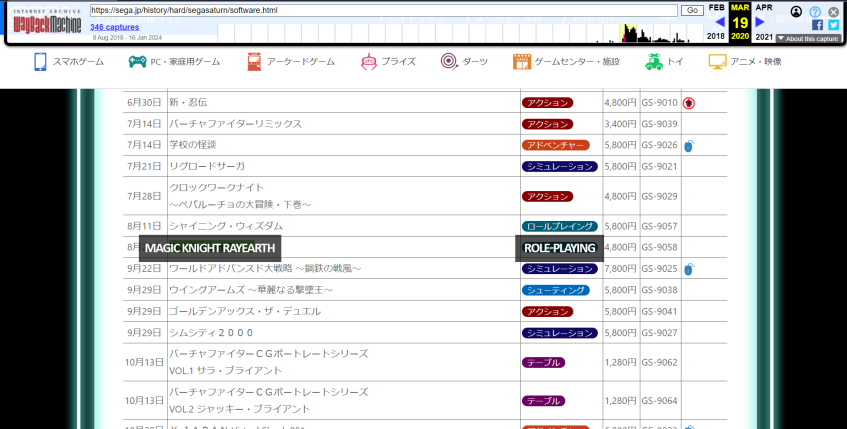Open ゲームセンター・施設 menu item
Viewport: 847px width, 429px height.
(566, 62)
